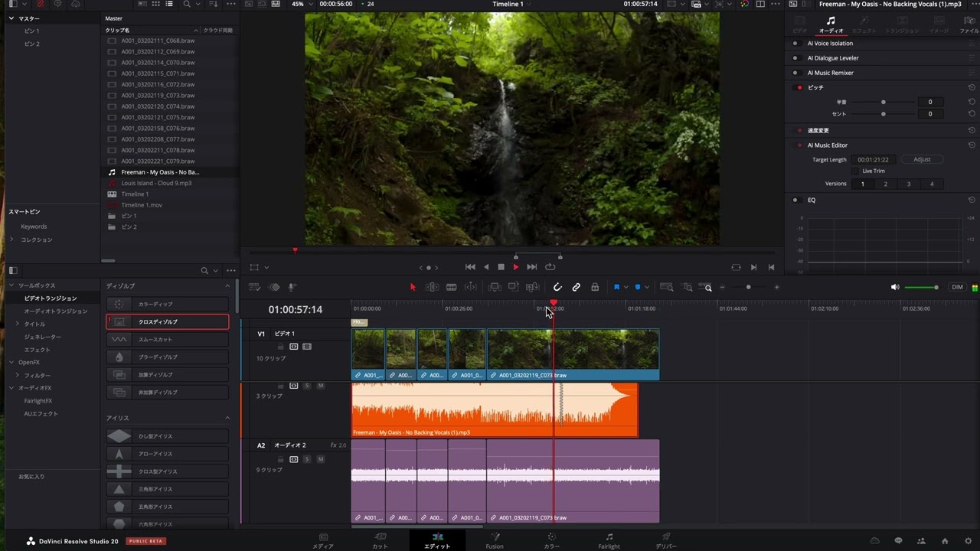Select the arrow Selection Mode tool
Viewport: 980px width, 551px height.
pos(413,287)
